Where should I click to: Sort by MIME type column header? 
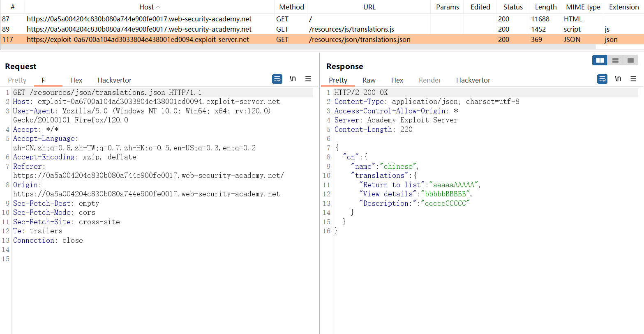point(583,7)
